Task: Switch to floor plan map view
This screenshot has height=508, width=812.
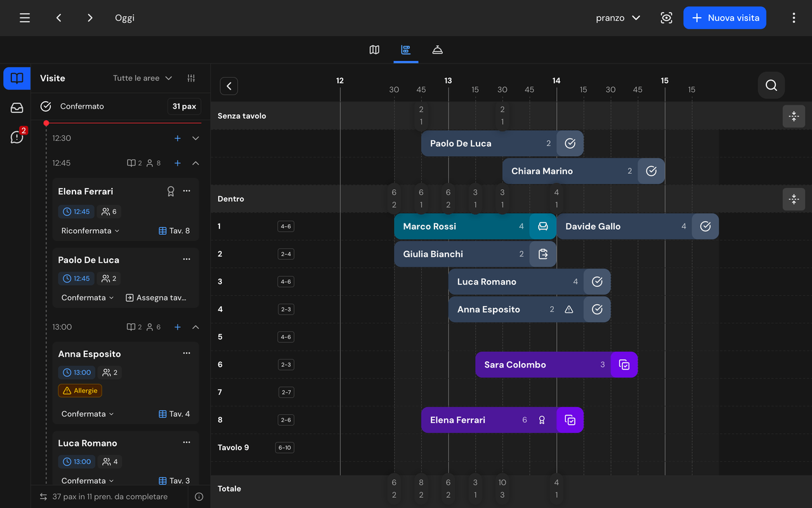Action: [374, 50]
